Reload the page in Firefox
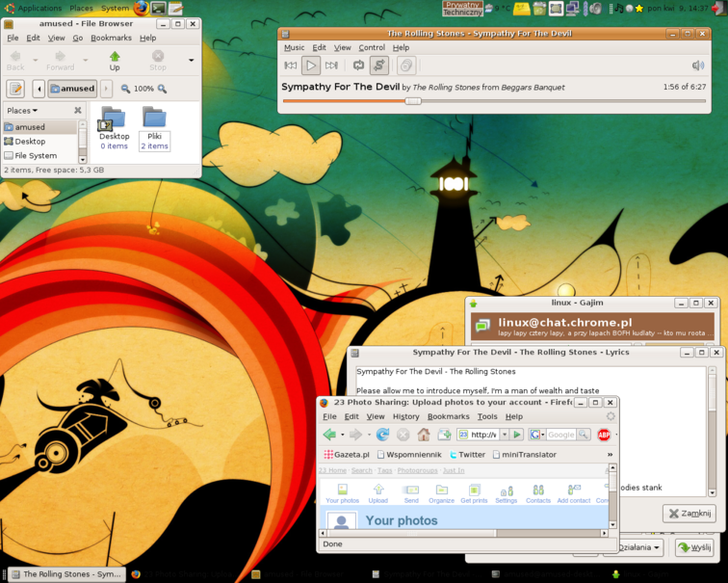This screenshot has width=728, height=583. tap(382, 435)
